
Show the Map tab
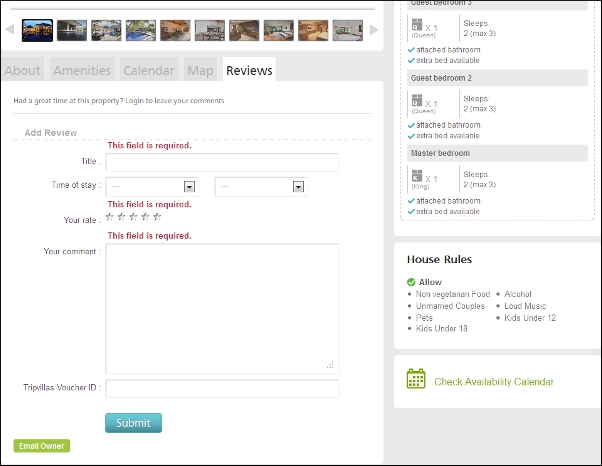click(200, 70)
